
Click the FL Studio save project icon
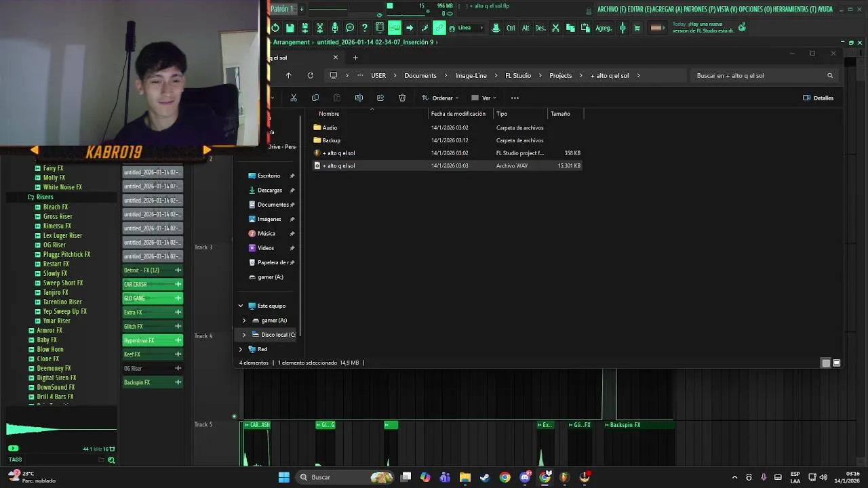(290, 28)
